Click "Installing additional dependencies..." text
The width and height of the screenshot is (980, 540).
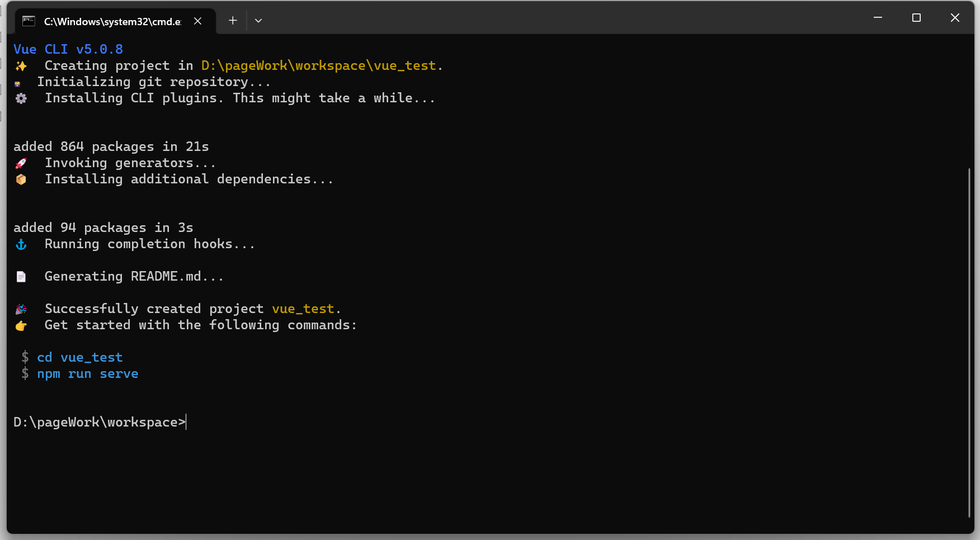click(x=189, y=179)
